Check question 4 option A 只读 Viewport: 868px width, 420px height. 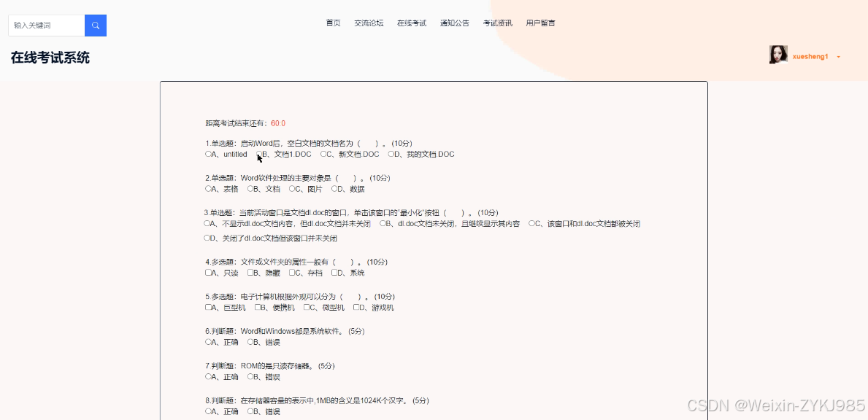[x=208, y=273]
